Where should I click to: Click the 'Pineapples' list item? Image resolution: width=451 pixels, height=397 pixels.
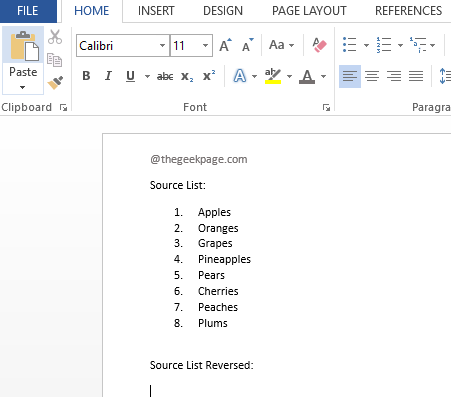point(224,259)
